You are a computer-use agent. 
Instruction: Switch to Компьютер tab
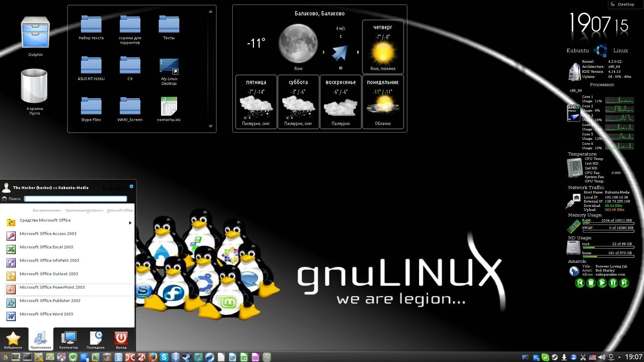pos(69,340)
